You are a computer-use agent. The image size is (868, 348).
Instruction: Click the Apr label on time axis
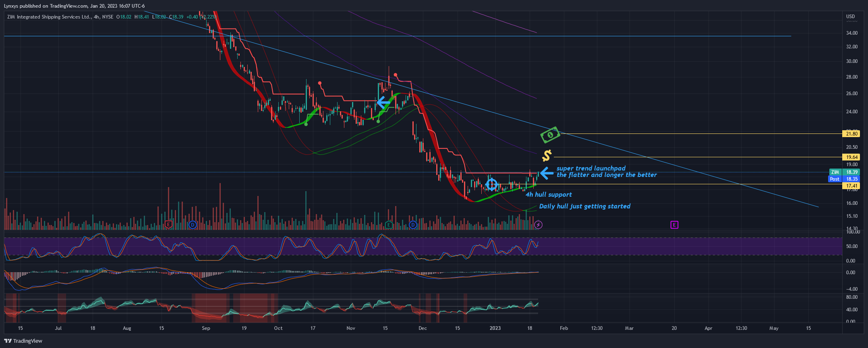[708, 328]
